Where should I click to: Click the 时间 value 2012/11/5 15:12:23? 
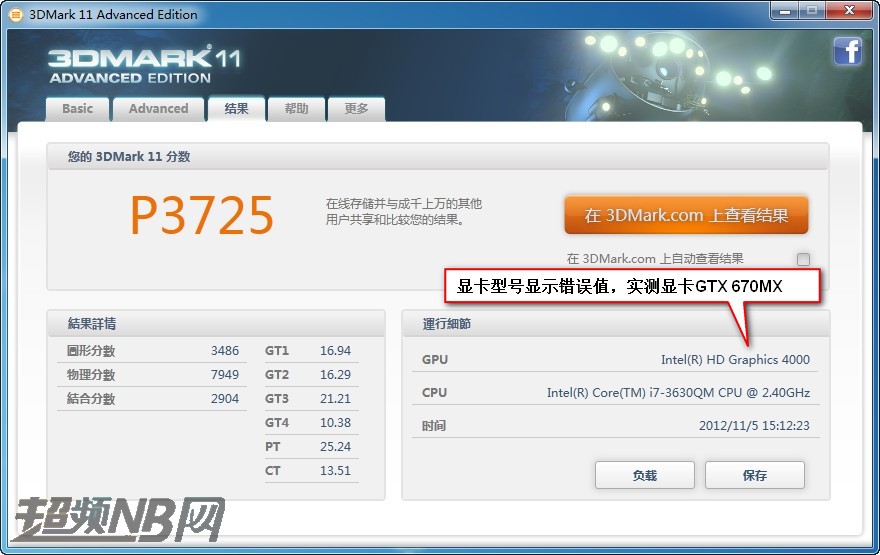754,426
